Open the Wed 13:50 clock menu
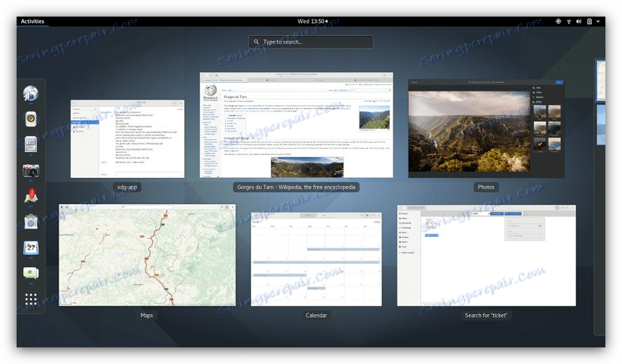The image size is (622, 364). [312, 21]
